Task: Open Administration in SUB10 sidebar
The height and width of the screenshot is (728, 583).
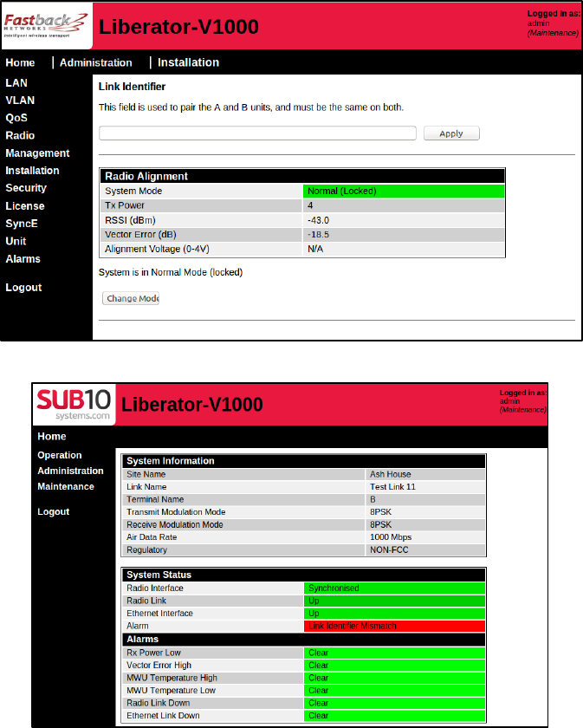Action: 70,471
